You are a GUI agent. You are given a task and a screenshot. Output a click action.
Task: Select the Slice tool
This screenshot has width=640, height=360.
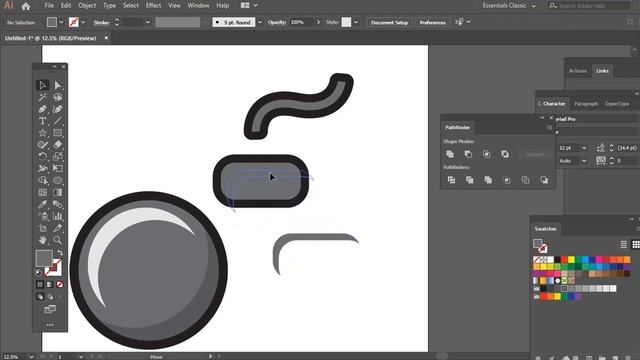point(58,228)
